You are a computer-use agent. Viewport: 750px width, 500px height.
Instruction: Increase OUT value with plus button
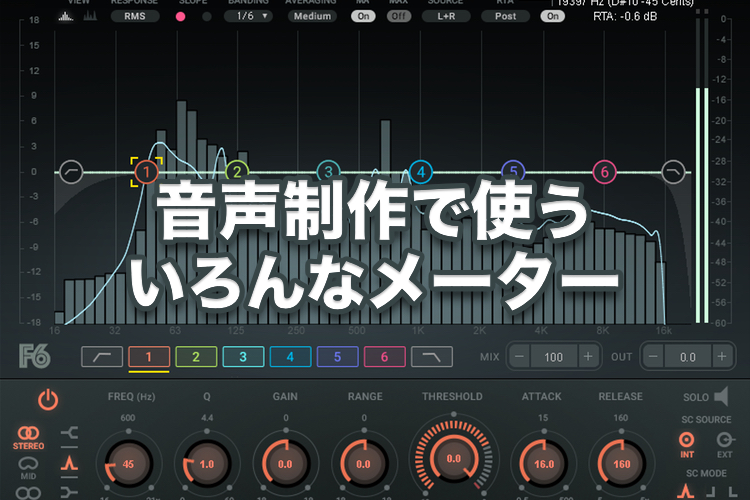pyautogui.click(x=722, y=356)
